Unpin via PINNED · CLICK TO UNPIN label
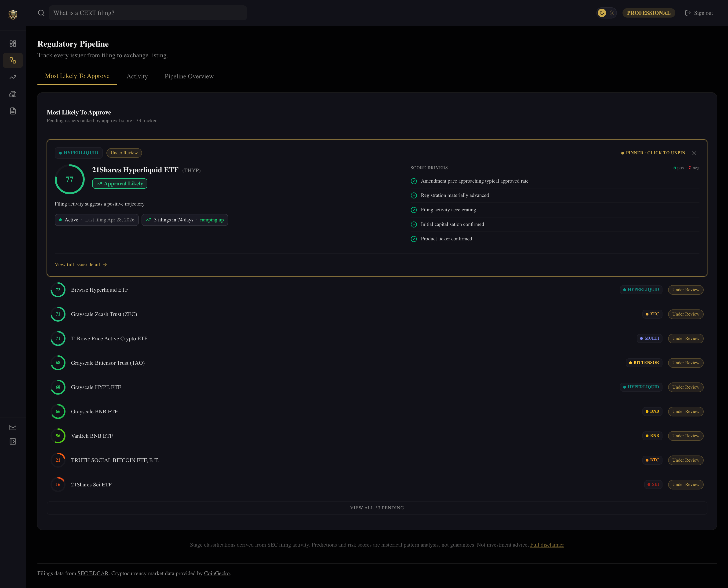The height and width of the screenshot is (588, 728). click(x=653, y=153)
